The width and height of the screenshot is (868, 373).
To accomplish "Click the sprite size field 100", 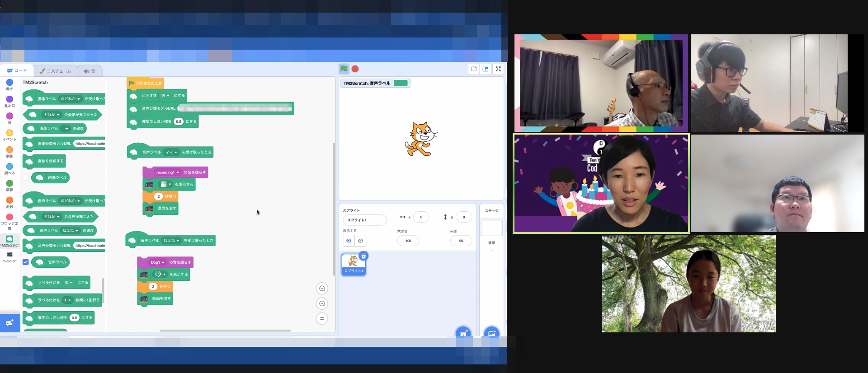I will (408, 241).
